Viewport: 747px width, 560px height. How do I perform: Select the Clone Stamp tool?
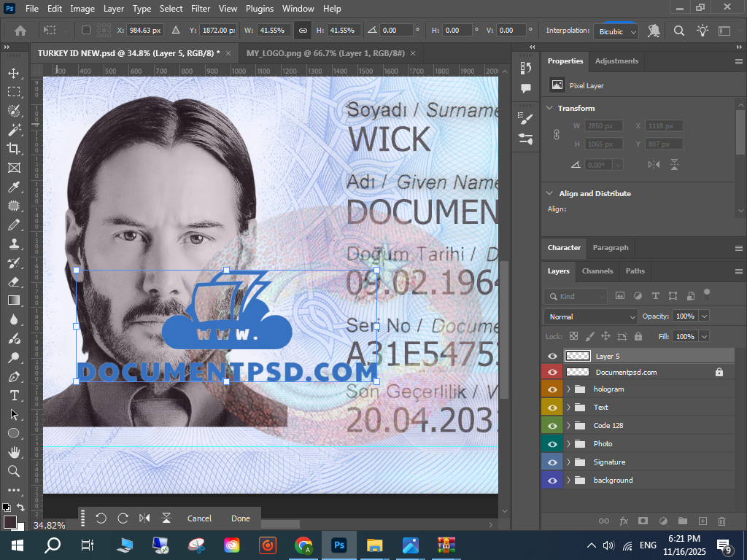point(14,244)
